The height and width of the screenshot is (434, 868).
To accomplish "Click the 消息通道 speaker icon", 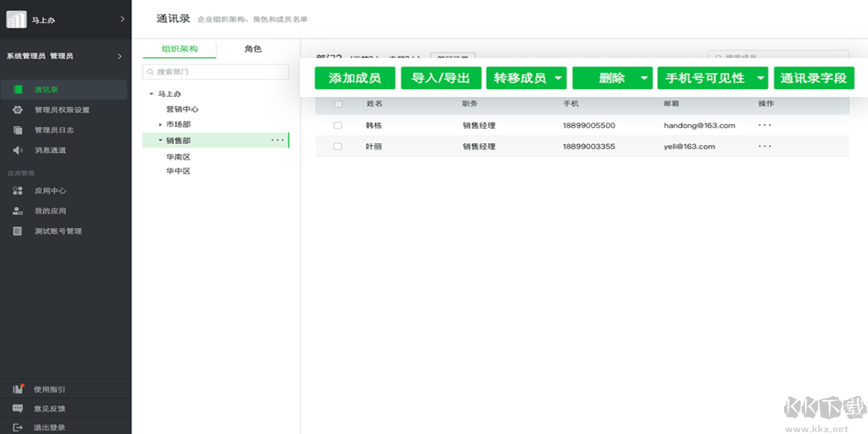I will click(x=18, y=150).
